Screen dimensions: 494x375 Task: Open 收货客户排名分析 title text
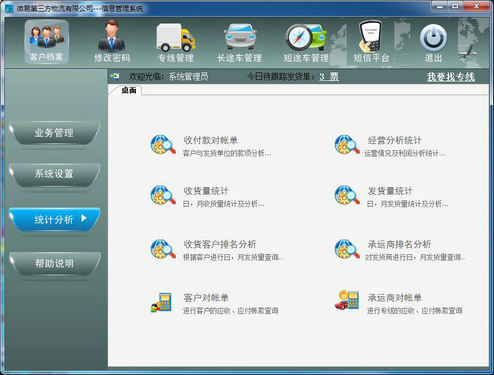click(220, 244)
